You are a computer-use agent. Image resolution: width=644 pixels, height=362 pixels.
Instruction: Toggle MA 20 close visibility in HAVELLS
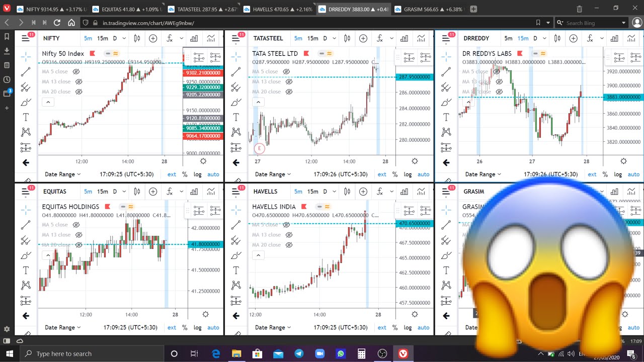click(x=289, y=245)
